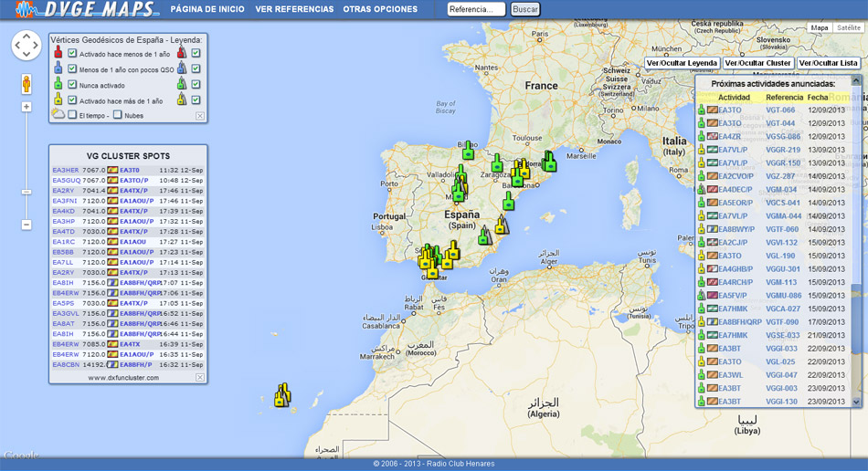This screenshot has width=868, height=471.
Task: Open EA5GUQ spotter link
Action: point(67,181)
